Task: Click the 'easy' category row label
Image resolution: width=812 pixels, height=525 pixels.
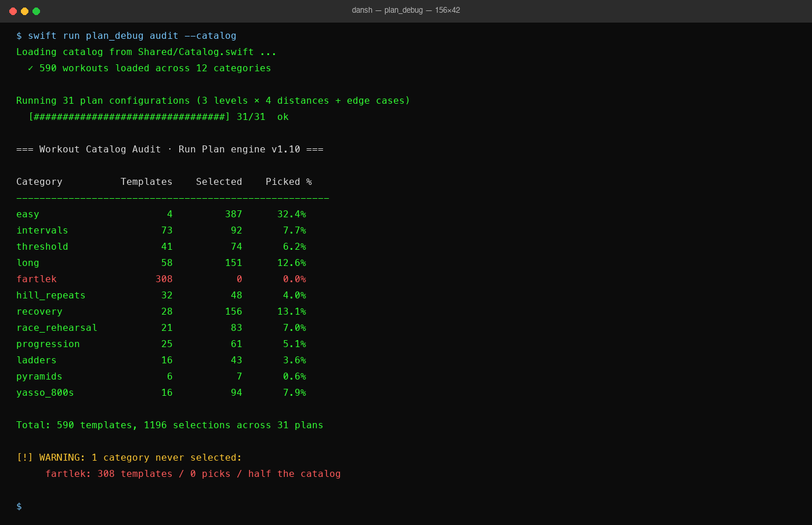Action: (x=28, y=214)
